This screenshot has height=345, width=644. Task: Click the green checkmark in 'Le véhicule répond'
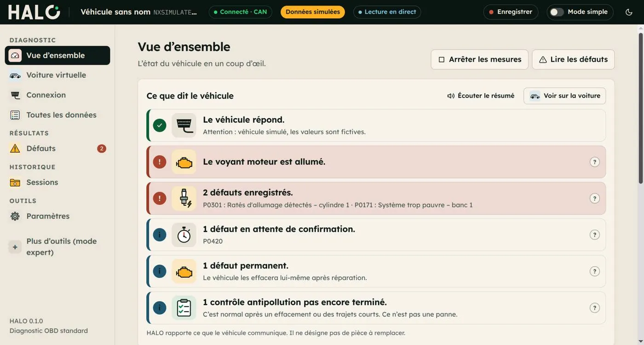[160, 125]
